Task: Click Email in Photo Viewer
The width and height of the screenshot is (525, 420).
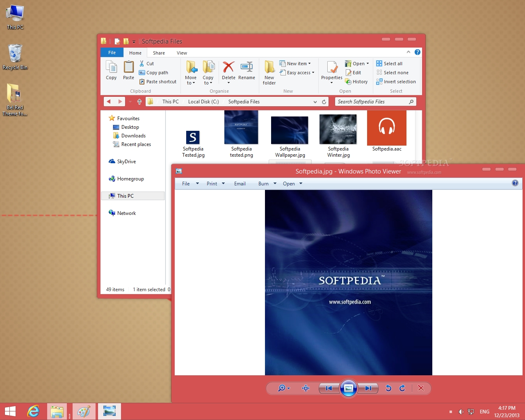Action: (240, 184)
